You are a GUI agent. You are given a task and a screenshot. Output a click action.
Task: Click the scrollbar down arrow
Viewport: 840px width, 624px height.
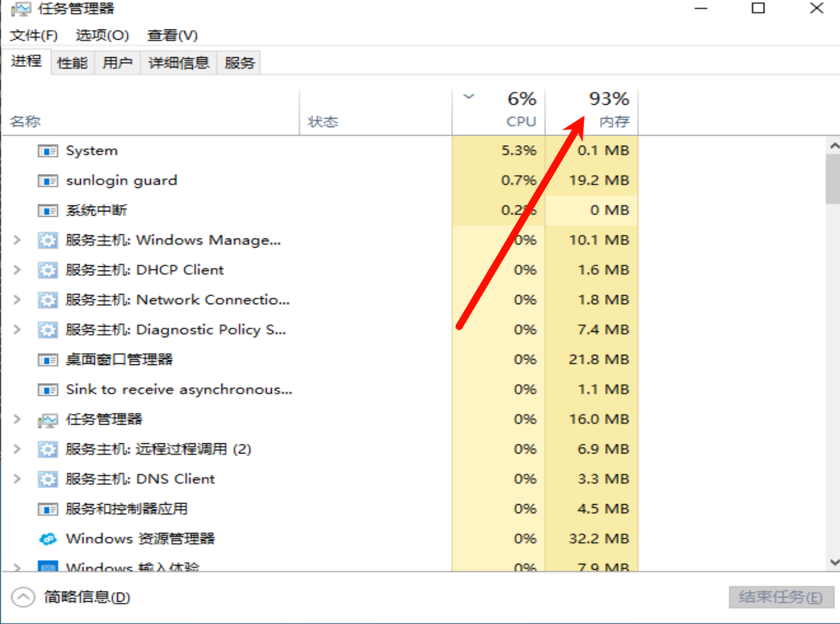click(834, 563)
